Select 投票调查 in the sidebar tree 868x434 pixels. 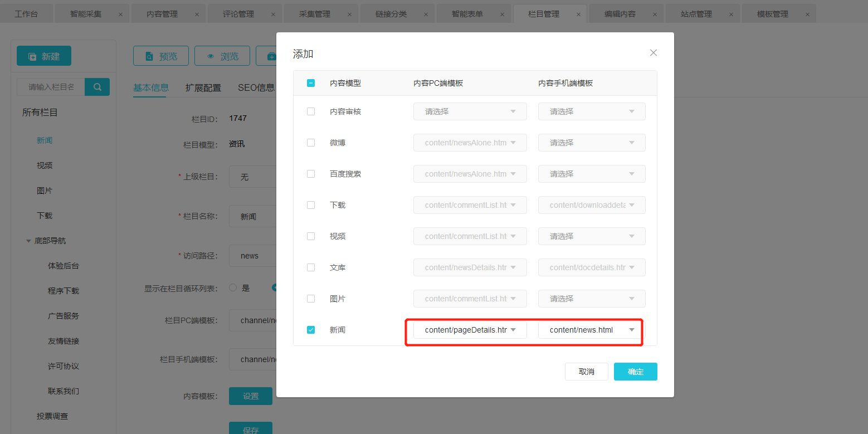[x=52, y=416]
